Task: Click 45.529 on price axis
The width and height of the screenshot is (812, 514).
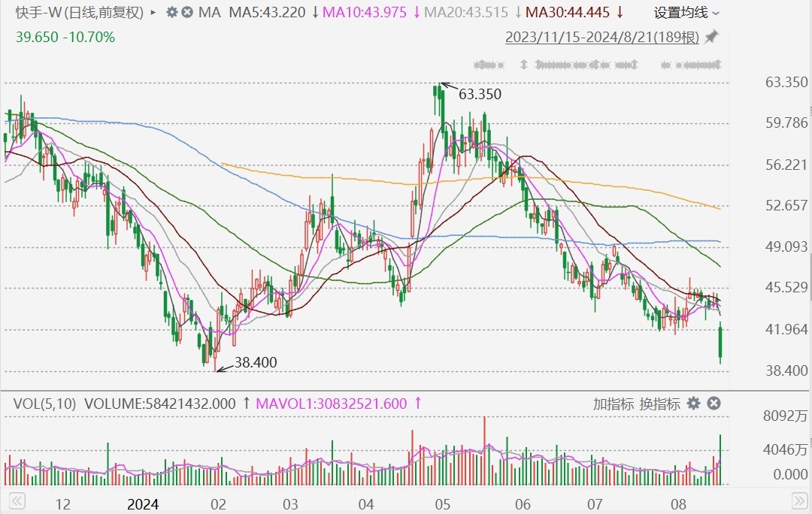Action: coord(786,287)
